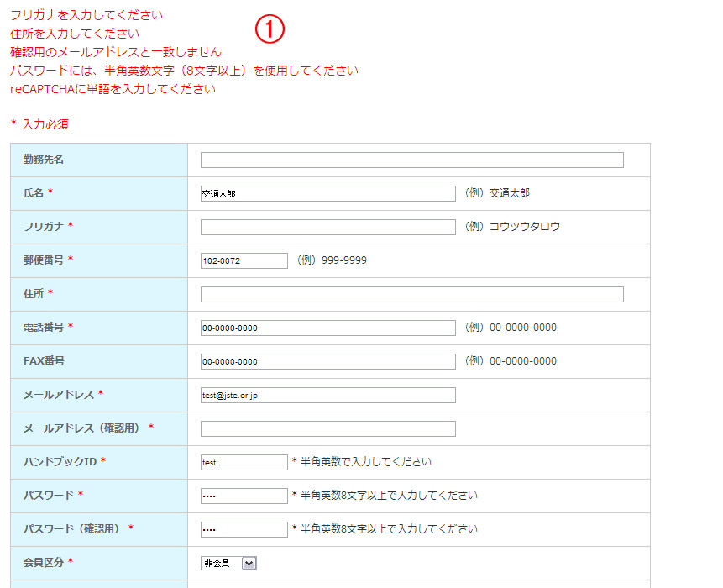Click the red circled number 1 marker
Viewport: 723px width, 588px height.
270,30
